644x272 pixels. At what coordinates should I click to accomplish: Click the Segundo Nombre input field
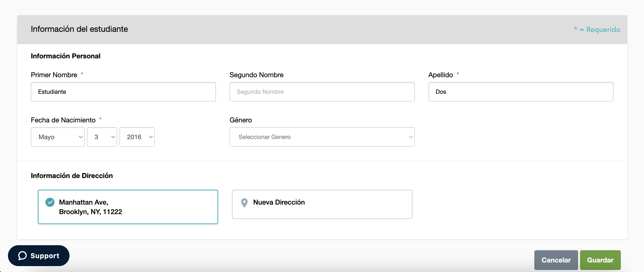322,92
